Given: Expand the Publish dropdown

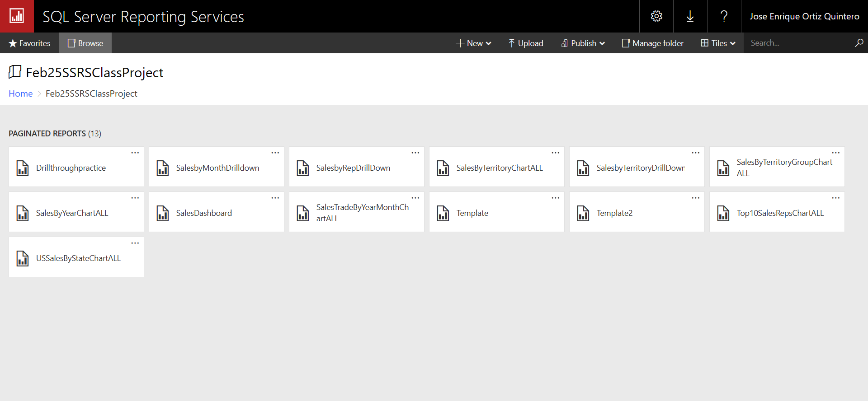Looking at the screenshot, I should [x=583, y=43].
